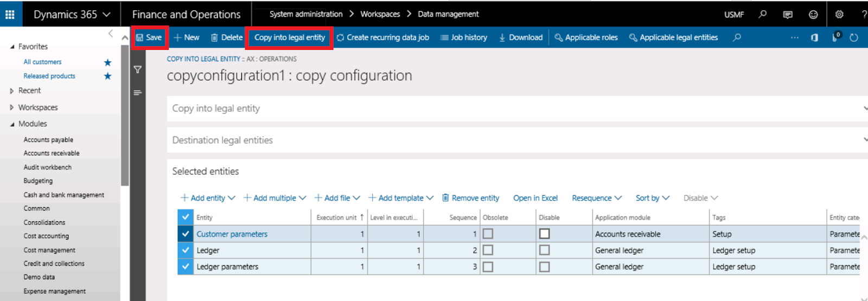Toggle Obsolete checkbox for Customer parameters
This screenshot has width=868, height=301.
tap(488, 234)
